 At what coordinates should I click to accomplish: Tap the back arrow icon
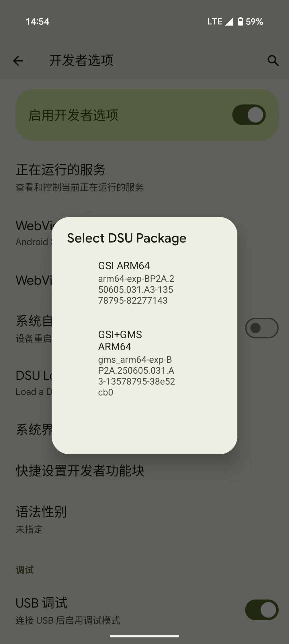click(18, 61)
